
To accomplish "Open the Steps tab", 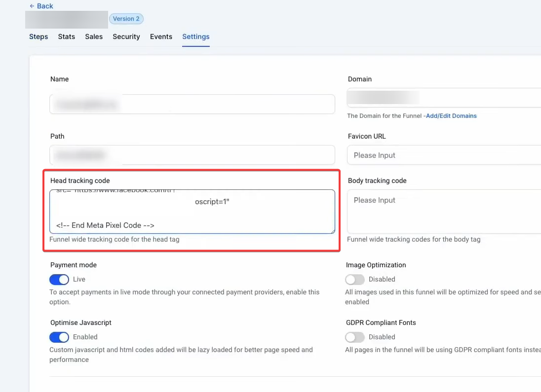I will coord(39,36).
